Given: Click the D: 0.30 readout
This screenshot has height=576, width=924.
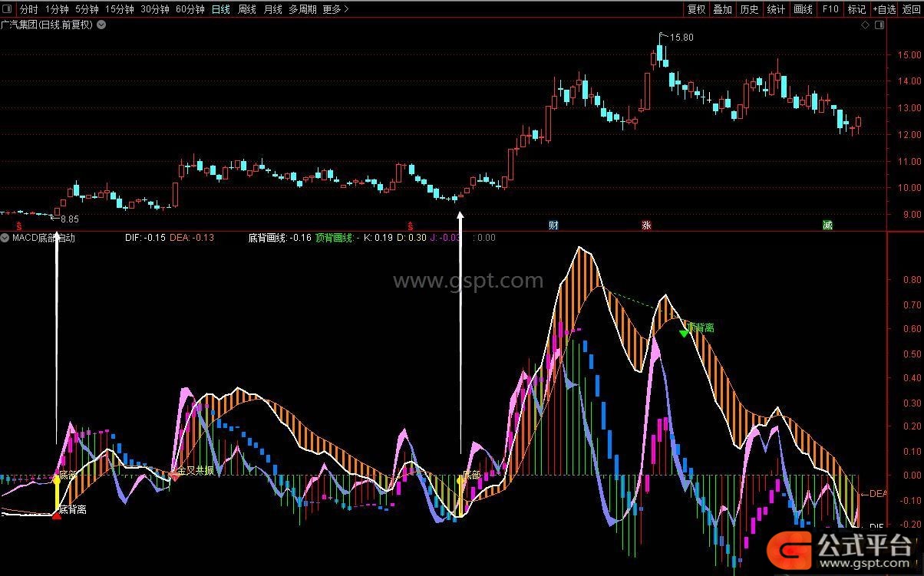Looking at the screenshot, I should click(411, 238).
